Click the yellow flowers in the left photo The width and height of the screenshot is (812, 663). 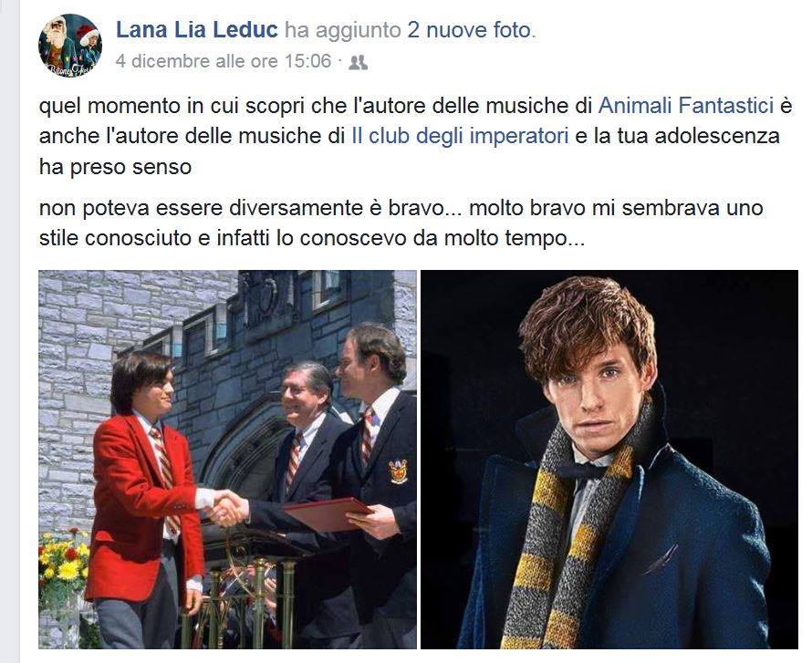click(61, 562)
